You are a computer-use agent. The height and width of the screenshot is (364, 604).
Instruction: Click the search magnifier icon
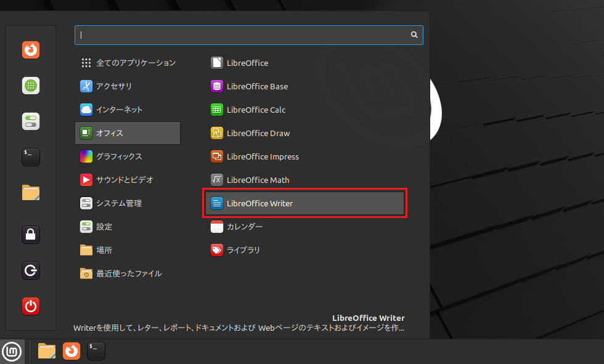point(414,34)
